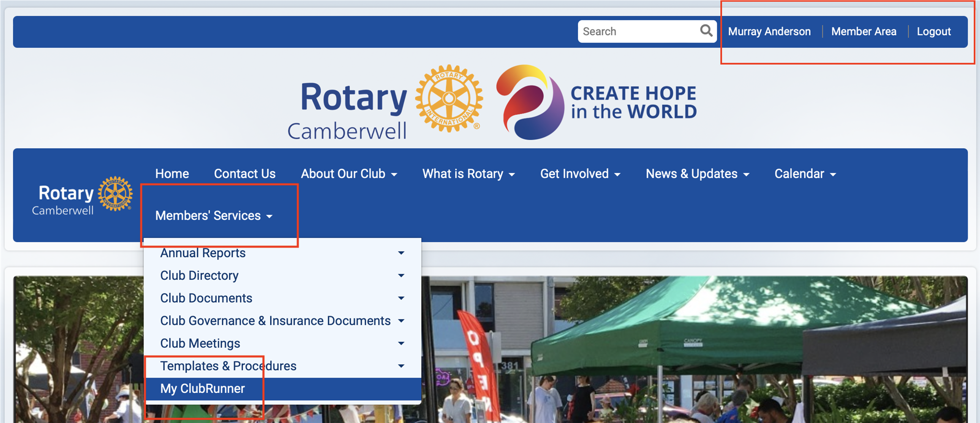Toggle the Members' Services menu
The width and height of the screenshot is (980, 423).
(x=214, y=216)
